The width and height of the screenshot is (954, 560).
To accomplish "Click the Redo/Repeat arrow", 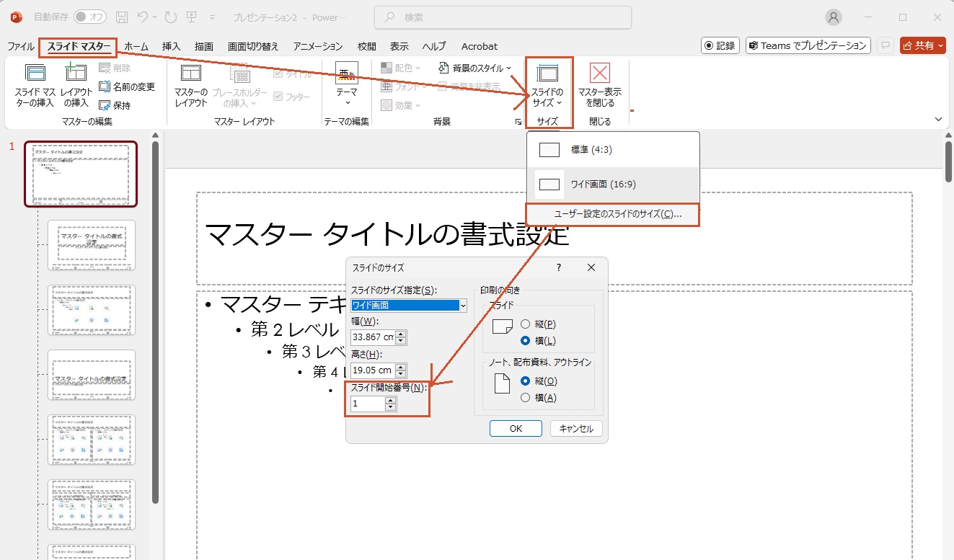I will (x=170, y=17).
